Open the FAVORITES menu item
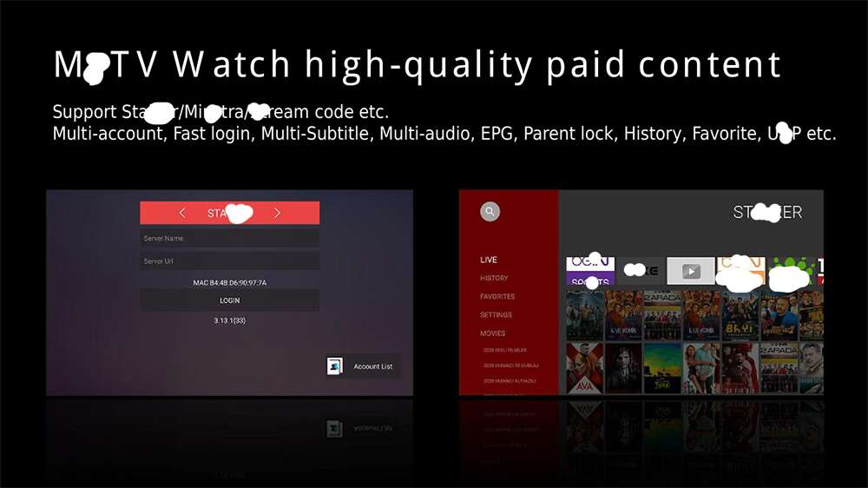 coord(497,296)
